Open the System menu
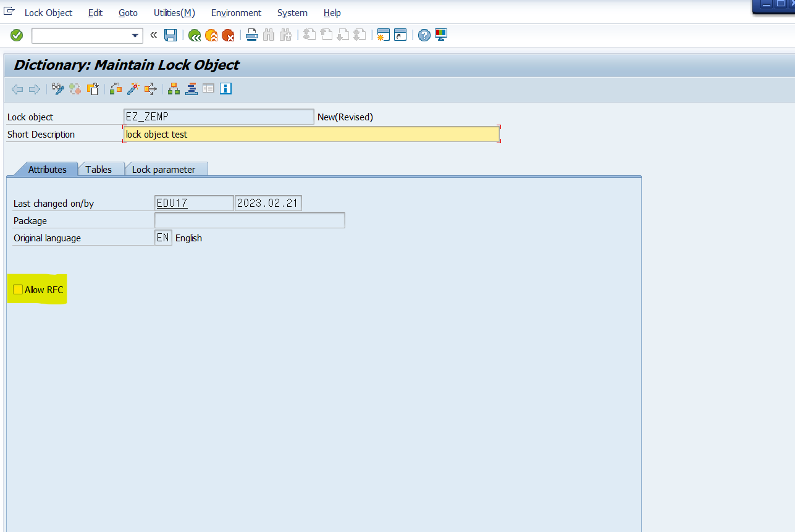The width and height of the screenshot is (795, 532). 292,12
